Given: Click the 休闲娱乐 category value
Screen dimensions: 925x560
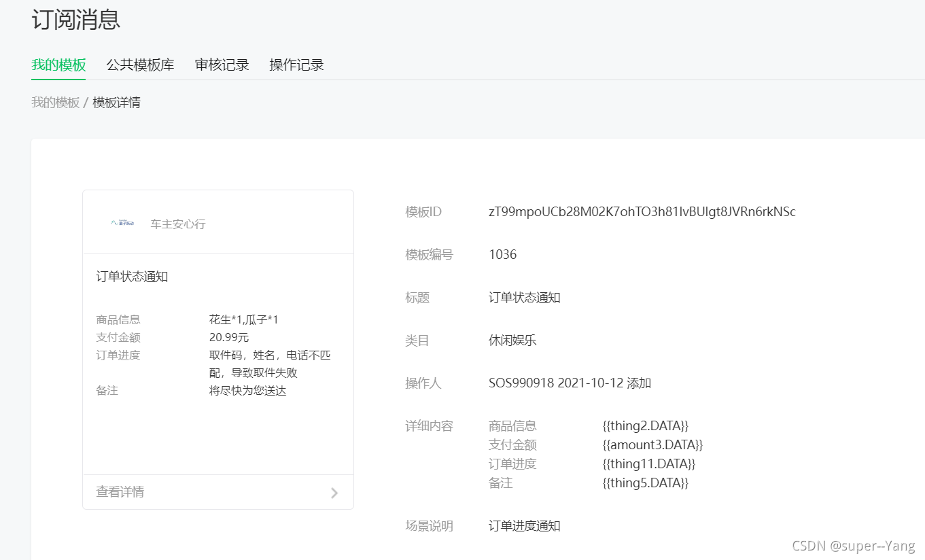Looking at the screenshot, I should [512, 340].
